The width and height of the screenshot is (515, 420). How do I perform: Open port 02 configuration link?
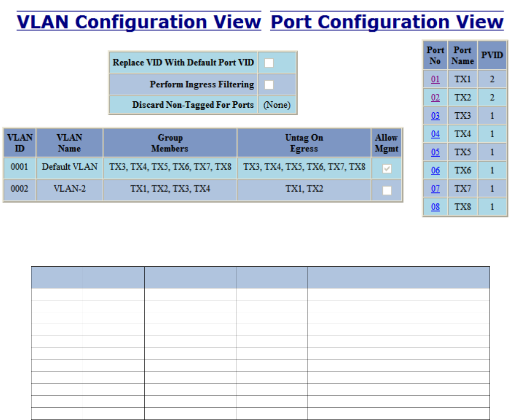pos(435,98)
